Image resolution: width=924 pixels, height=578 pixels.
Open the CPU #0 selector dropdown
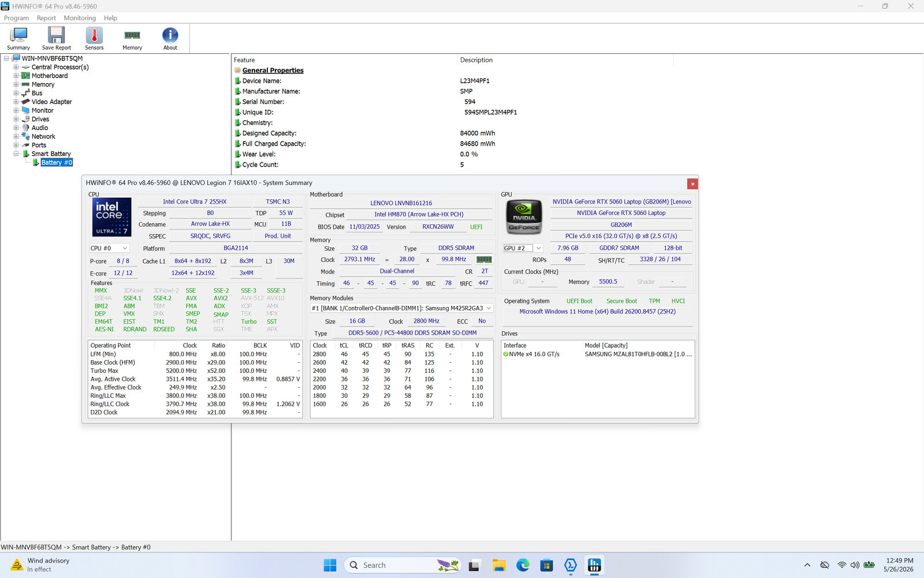(x=109, y=248)
